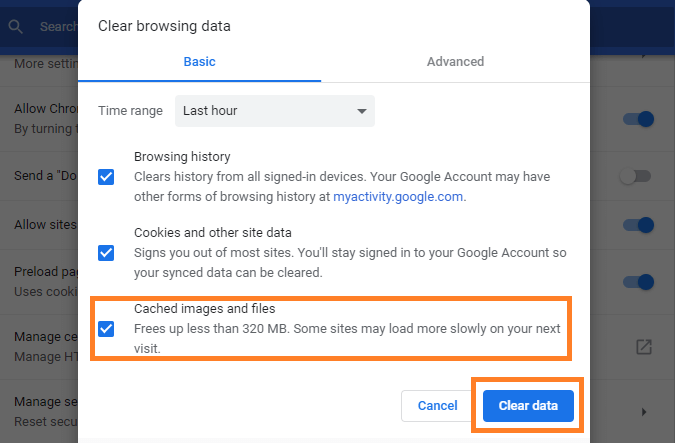The height and width of the screenshot is (443, 675).
Task: Open the myactivity.google.com link
Action: [398, 197]
